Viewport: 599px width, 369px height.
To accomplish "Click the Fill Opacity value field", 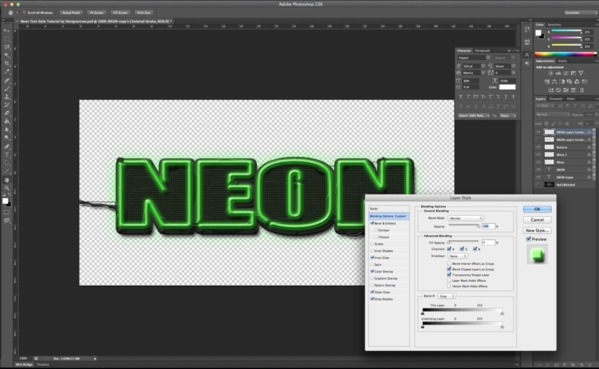I will pos(488,242).
